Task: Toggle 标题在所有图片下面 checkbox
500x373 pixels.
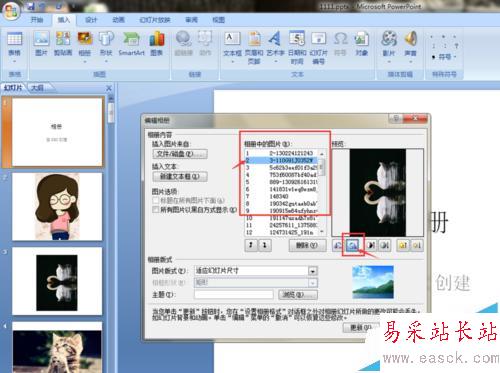Action: [x=156, y=200]
